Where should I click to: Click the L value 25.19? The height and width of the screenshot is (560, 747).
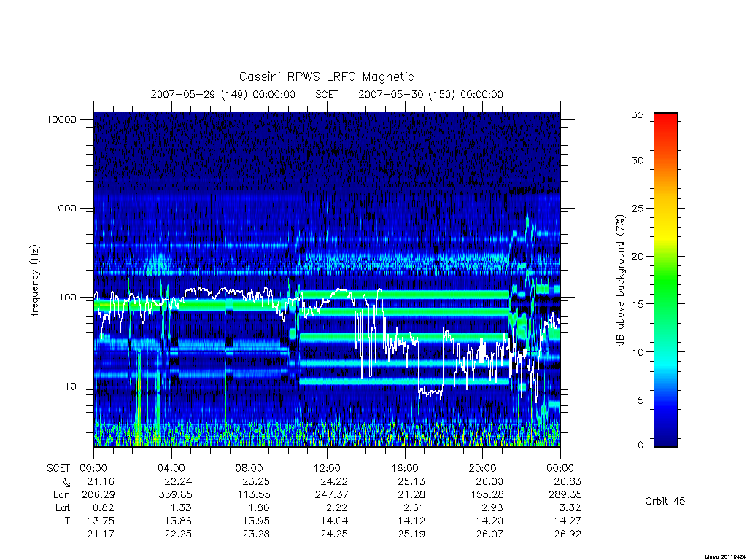(x=411, y=534)
